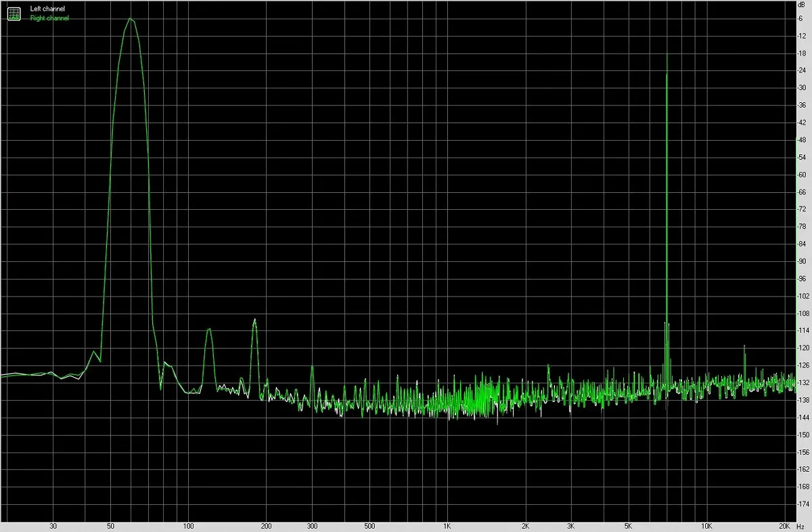Click the small peak at 300 Hz
Screen dimensions: 812x532
312,368
